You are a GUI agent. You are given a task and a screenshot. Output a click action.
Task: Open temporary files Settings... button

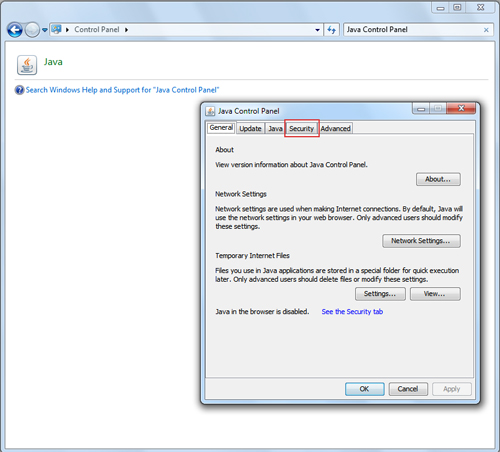pyautogui.click(x=380, y=294)
